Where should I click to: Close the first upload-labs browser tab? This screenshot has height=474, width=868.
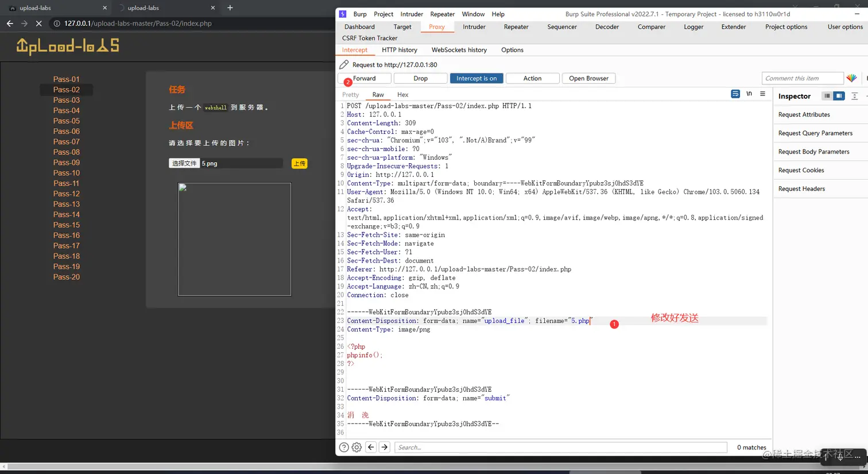(x=104, y=8)
